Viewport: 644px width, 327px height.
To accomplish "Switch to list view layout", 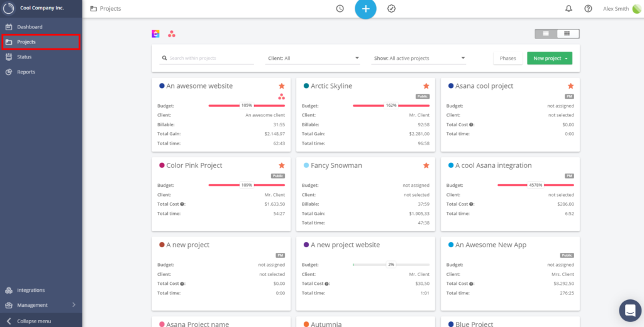I will coord(546,34).
